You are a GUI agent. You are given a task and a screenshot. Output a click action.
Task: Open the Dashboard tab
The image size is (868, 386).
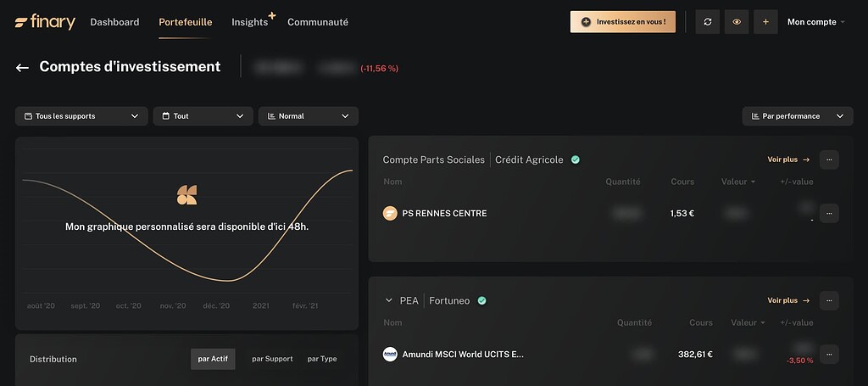point(114,22)
